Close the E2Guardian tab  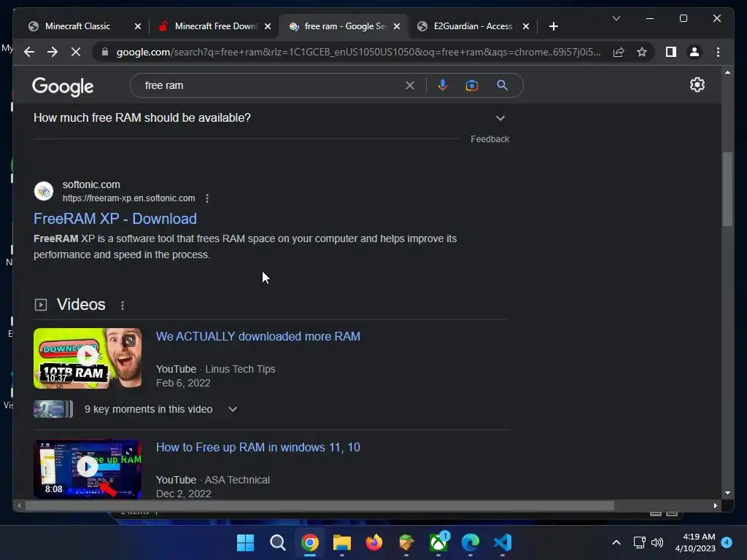[526, 26]
